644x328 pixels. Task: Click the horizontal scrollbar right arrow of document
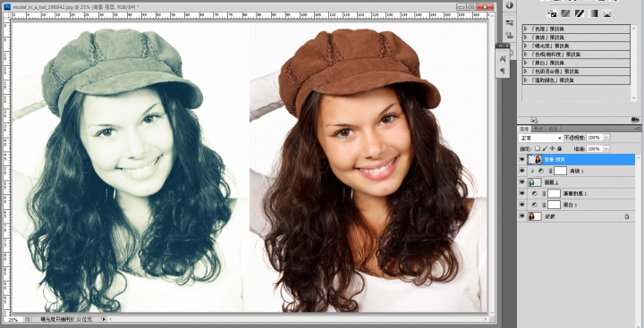[x=487, y=319]
